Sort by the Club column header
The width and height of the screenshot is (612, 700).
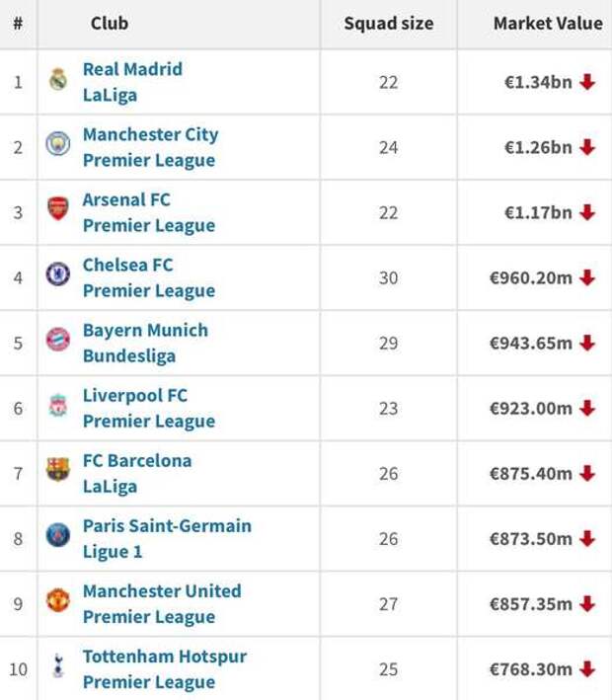point(110,24)
